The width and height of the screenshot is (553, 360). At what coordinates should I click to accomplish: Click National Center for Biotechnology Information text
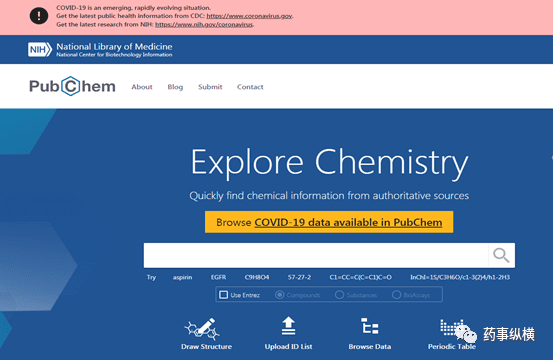point(114,55)
